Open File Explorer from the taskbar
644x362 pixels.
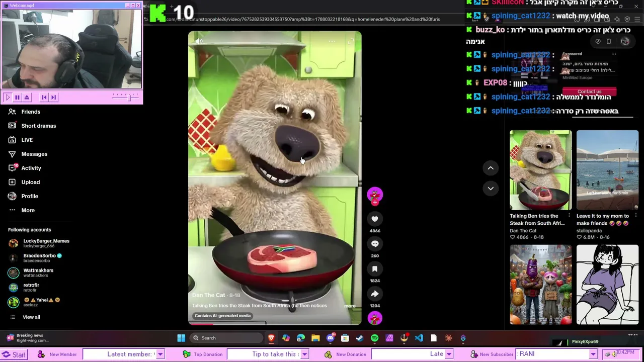(x=315, y=338)
